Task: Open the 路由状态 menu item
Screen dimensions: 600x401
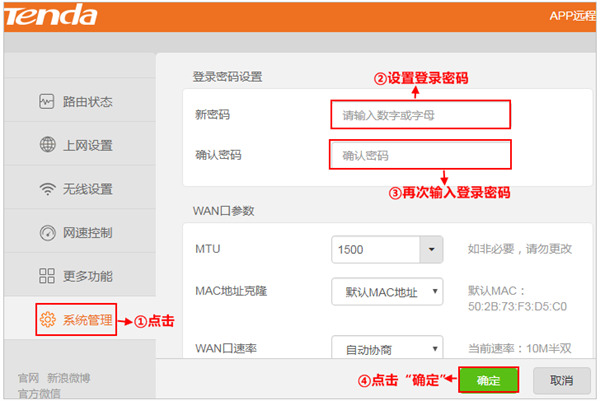Action: tap(87, 101)
